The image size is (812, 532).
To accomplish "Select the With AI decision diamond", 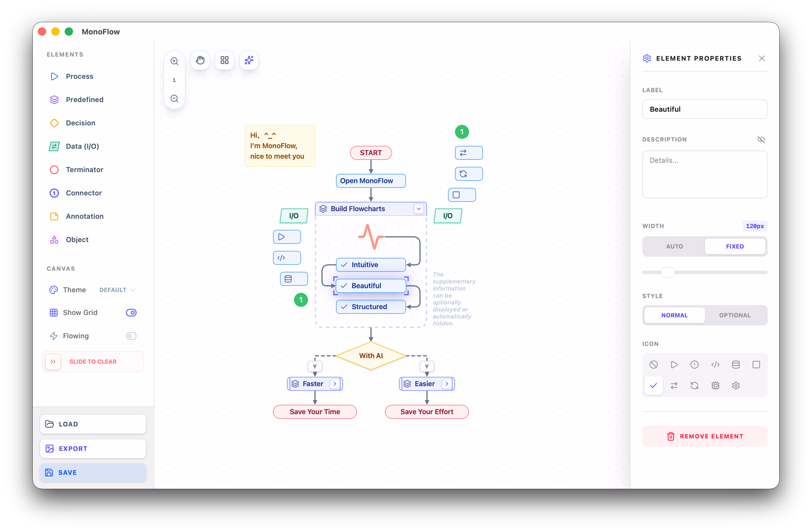I will coord(371,356).
